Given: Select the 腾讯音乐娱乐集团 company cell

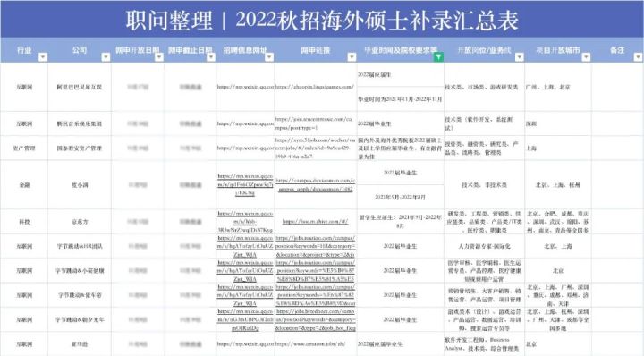Looking at the screenshot, I should [80, 123].
